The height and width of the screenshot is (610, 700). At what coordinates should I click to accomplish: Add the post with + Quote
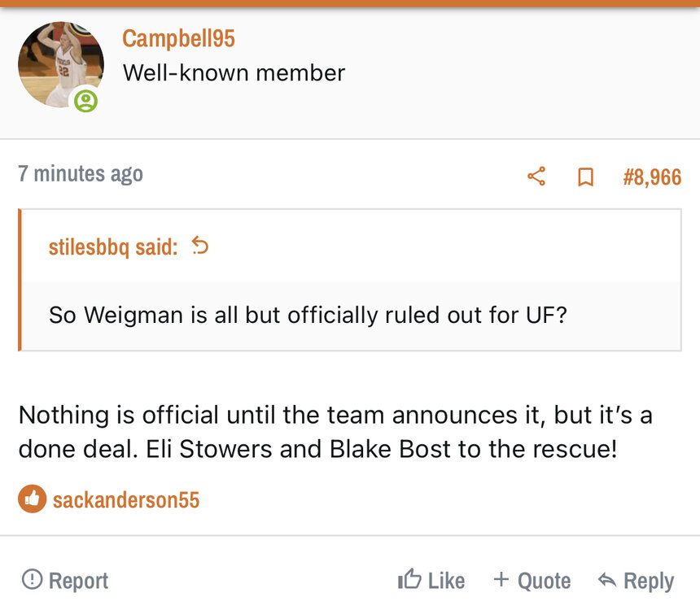tap(532, 580)
